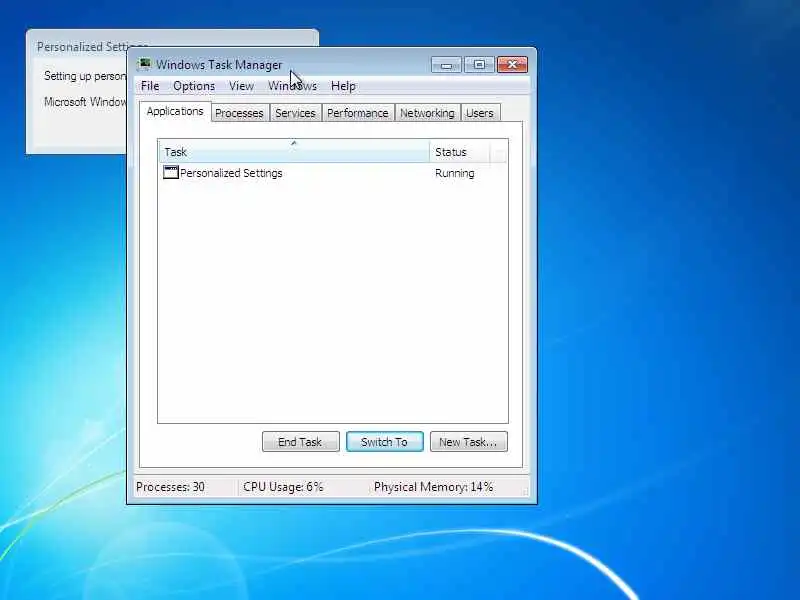
Task: Maximize the Windows Task Manager window
Action: (479, 65)
